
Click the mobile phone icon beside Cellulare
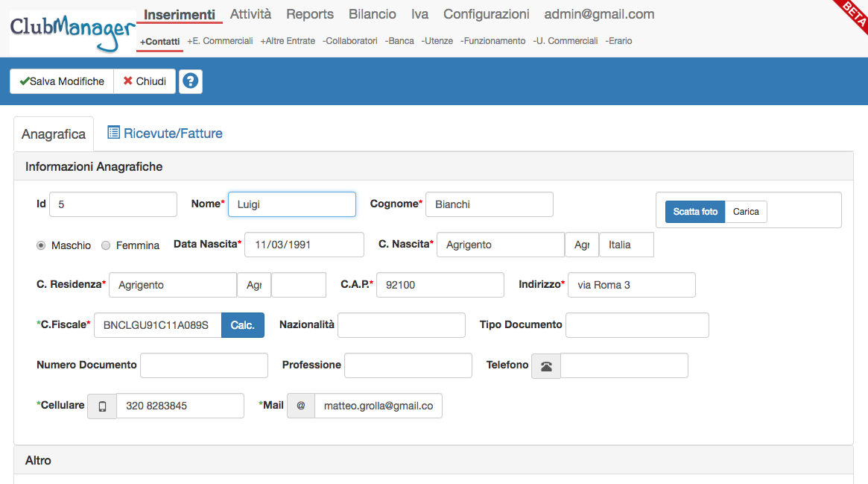(x=102, y=406)
